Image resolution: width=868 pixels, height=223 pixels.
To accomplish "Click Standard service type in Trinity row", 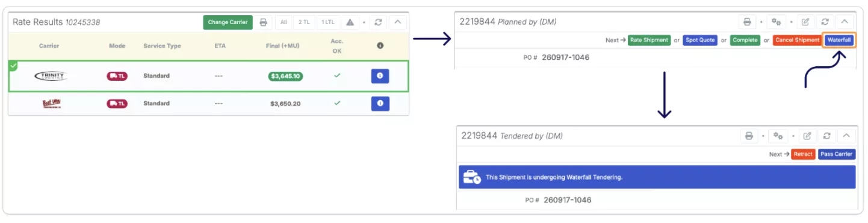I will pyautogui.click(x=157, y=76).
